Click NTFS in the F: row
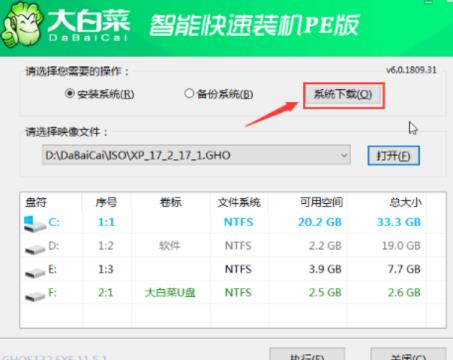This screenshot has width=453, height=360. coord(238,292)
